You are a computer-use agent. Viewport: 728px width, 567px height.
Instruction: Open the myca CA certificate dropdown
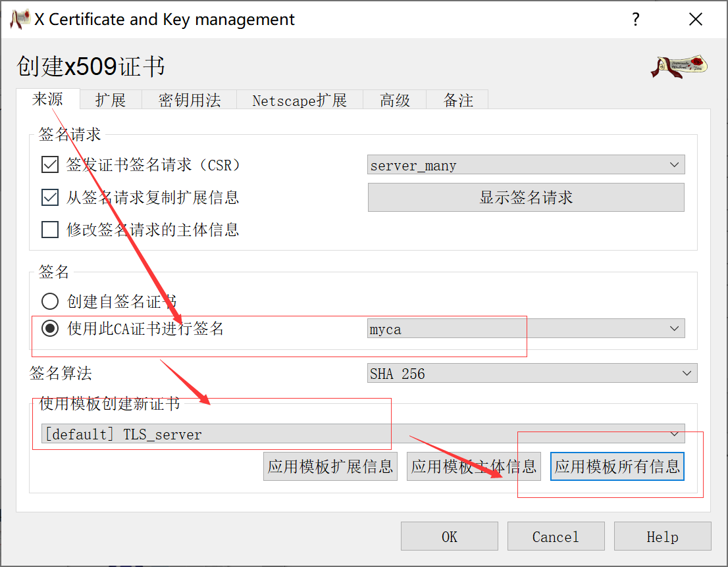(x=525, y=328)
